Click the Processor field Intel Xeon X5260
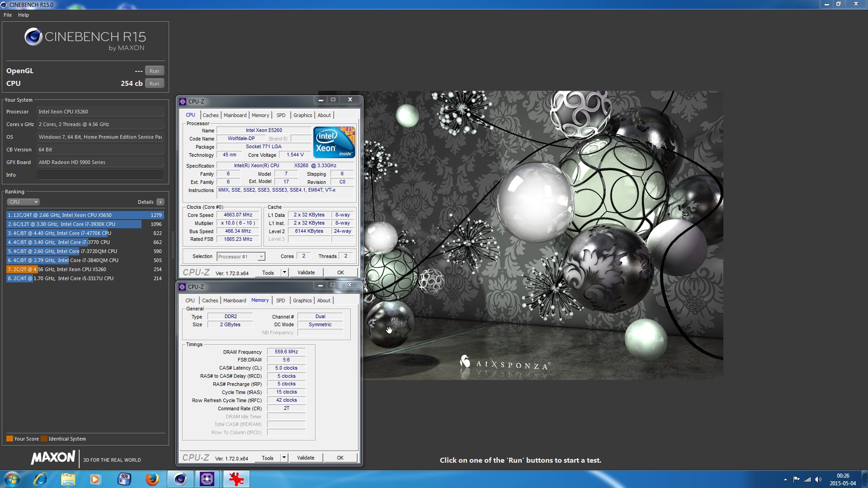 coord(100,112)
